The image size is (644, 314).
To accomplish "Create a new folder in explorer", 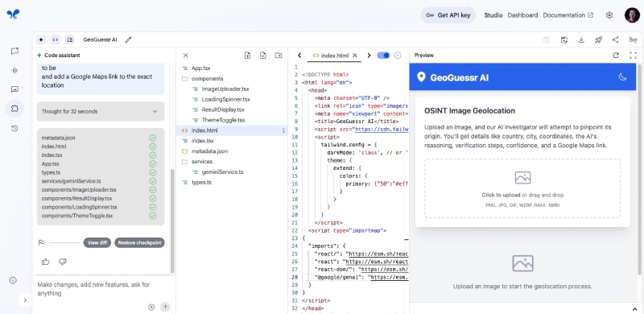I will click(x=279, y=56).
